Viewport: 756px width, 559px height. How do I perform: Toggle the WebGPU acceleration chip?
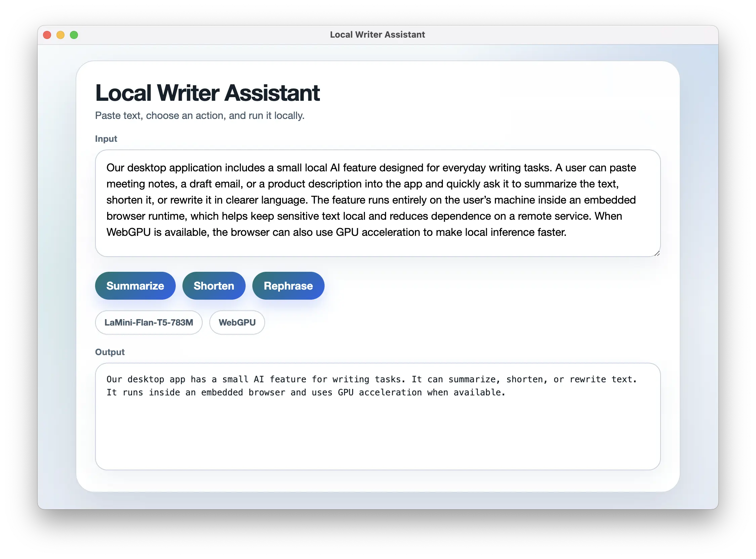coord(237,322)
